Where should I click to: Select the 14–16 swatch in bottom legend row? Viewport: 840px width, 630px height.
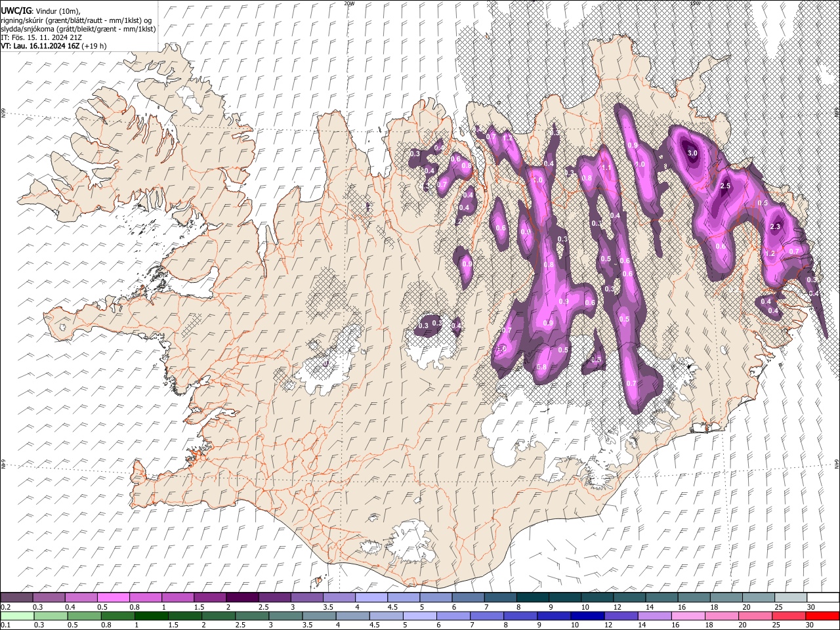point(654,616)
